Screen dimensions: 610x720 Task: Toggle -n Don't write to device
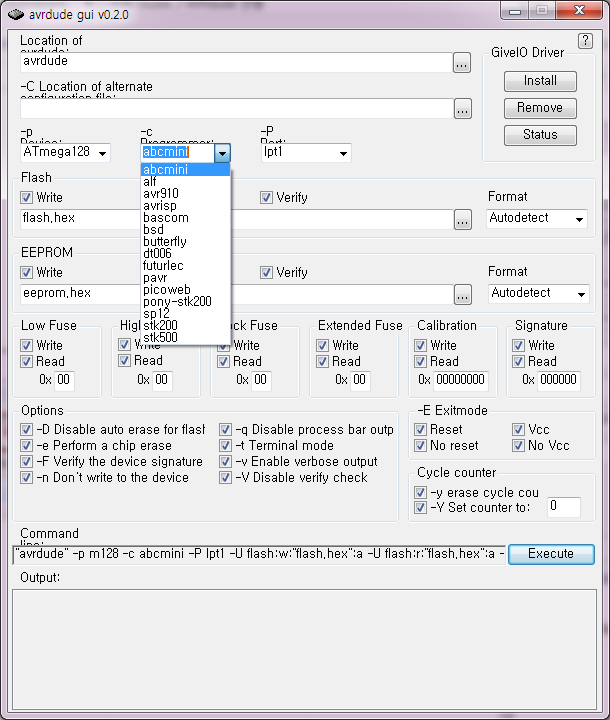click(x=27, y=478)
